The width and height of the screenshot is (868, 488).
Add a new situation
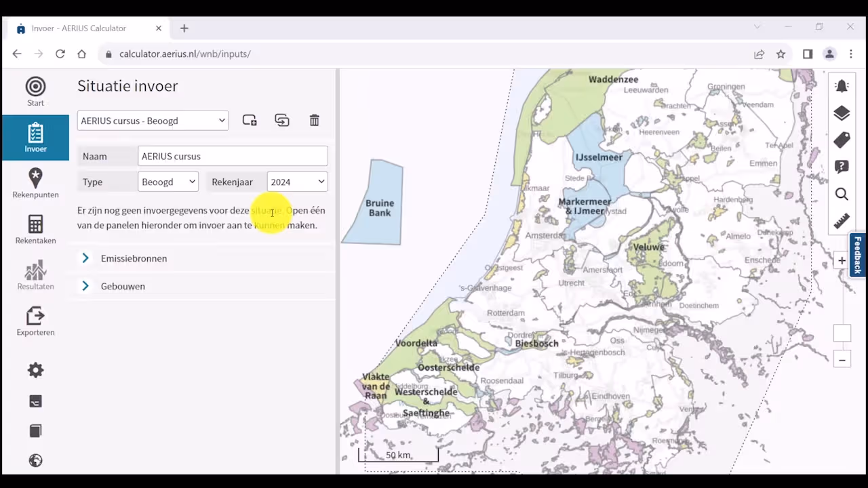(x=250, y=121)
